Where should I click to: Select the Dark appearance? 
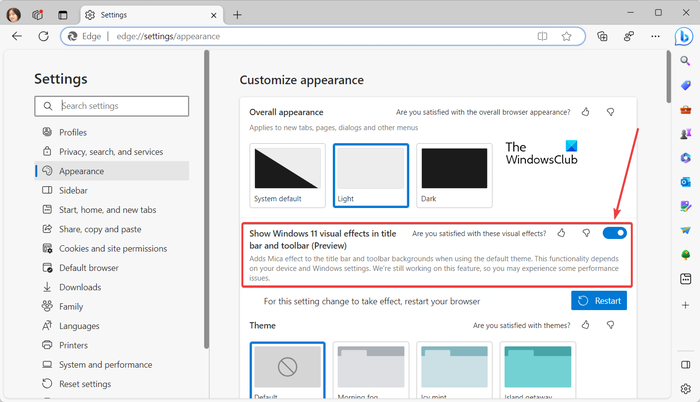pyautogui.click(x=454, y=176)
